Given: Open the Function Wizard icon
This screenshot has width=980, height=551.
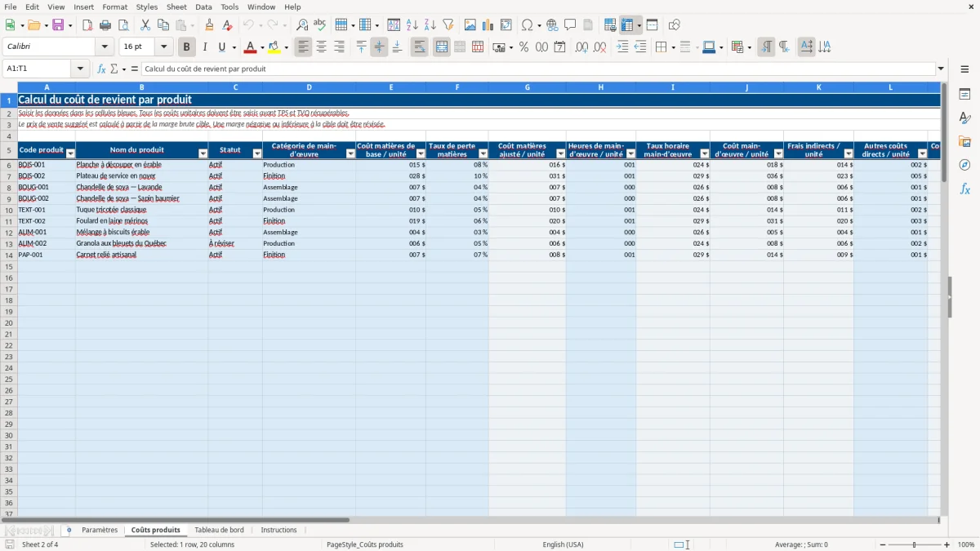Looking at the screenshot, I should click(101, 69).
